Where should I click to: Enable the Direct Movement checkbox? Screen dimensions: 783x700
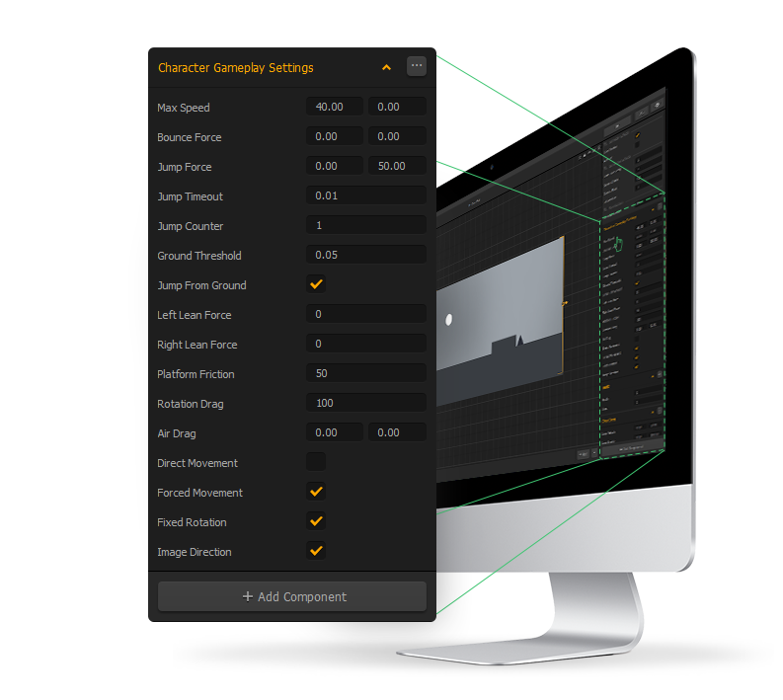coord(316,462)
